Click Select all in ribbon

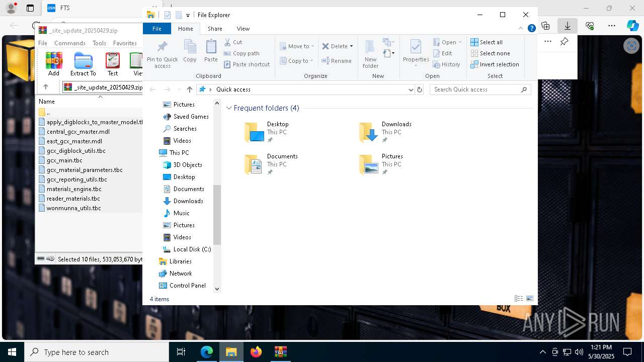(487, 42)
